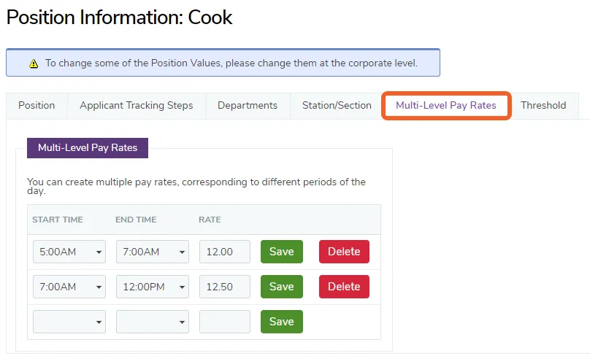Save the new blank pay rate row
The height and width of the screenshot is (364, 590).
[x=281, y=322]
